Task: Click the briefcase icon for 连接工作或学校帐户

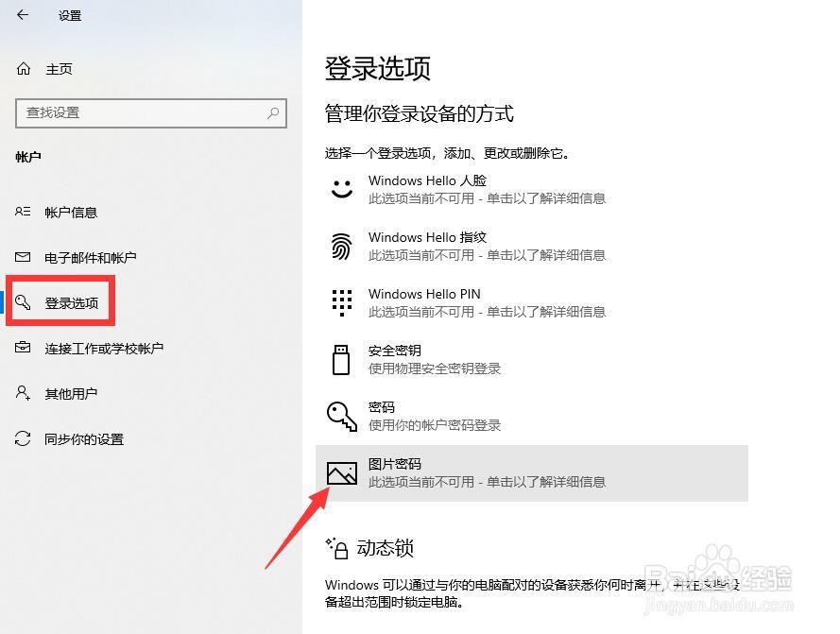Action: click(x=23, y=348)
